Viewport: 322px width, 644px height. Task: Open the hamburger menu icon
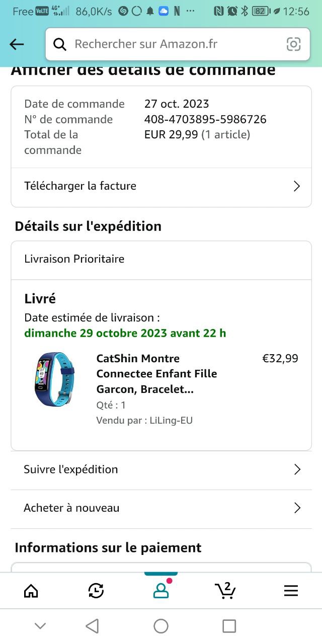291,590
